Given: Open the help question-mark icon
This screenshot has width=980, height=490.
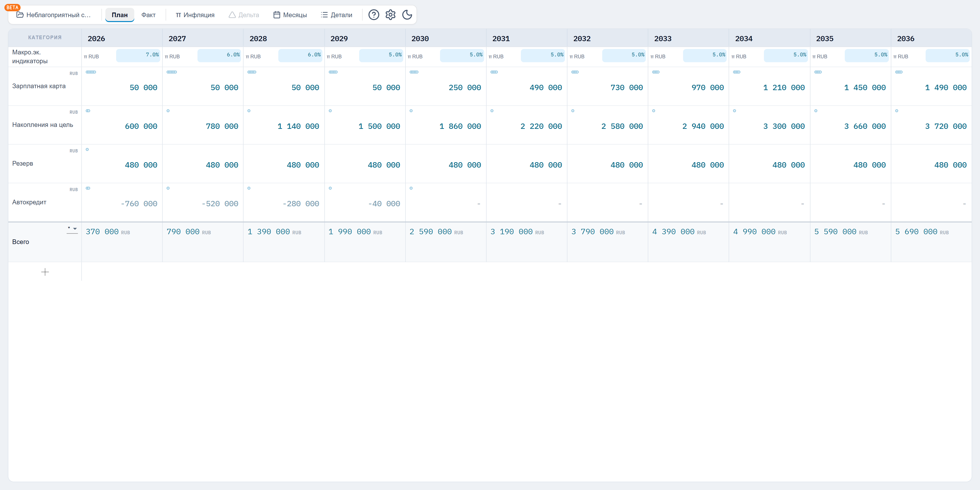Looking at the screenshot, I should tap(374, 15).
